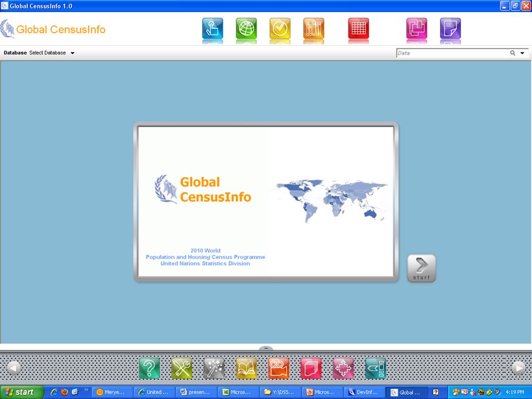The image size is (532, 399).
Task: Launch Firefox from quick launch
Action: [x=64, y=392]
